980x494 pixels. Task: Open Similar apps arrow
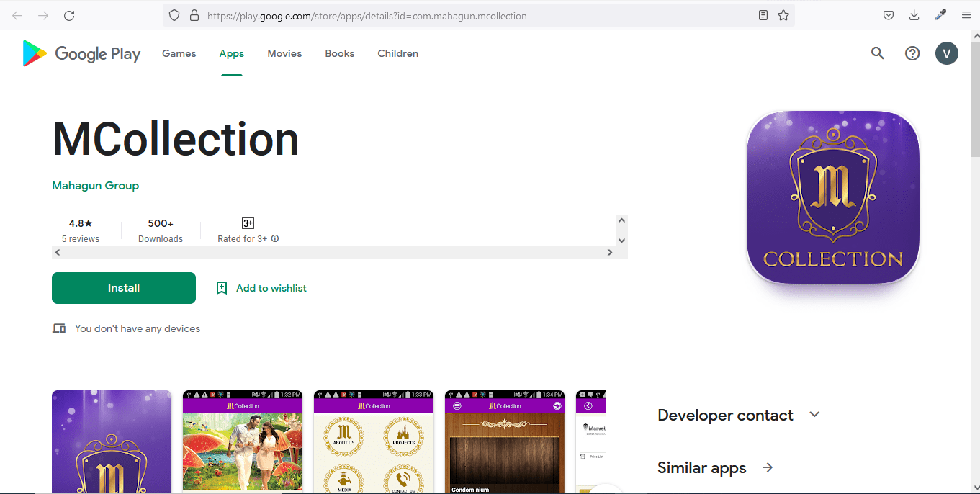click(x=768, y=468)
